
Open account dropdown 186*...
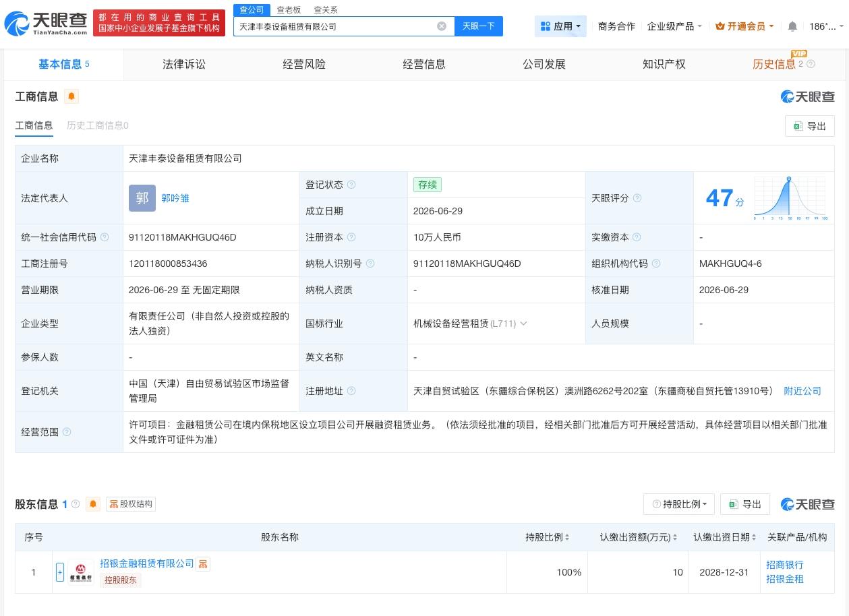826,26
